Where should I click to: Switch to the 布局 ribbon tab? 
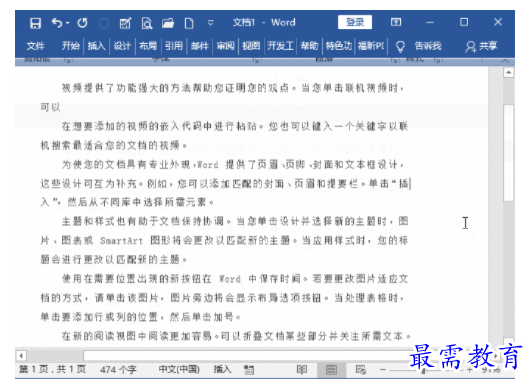(148, 46)
